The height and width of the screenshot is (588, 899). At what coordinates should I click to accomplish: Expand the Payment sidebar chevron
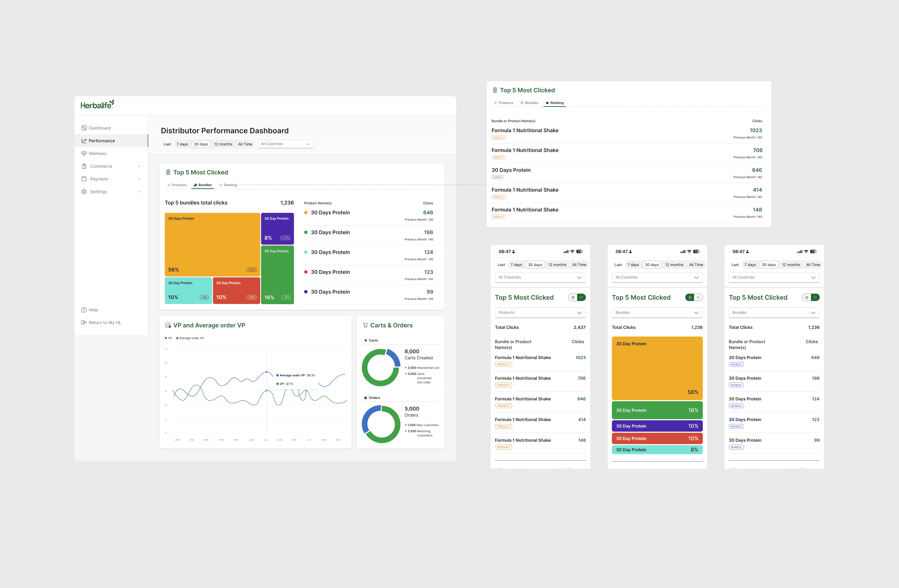(139, 179)
